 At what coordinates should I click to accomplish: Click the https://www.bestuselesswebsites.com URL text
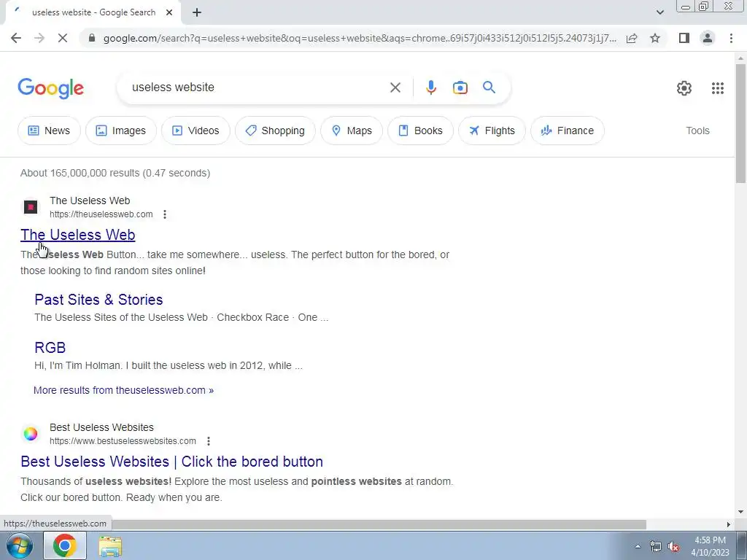pyautogui.click(x=123, y=441)
